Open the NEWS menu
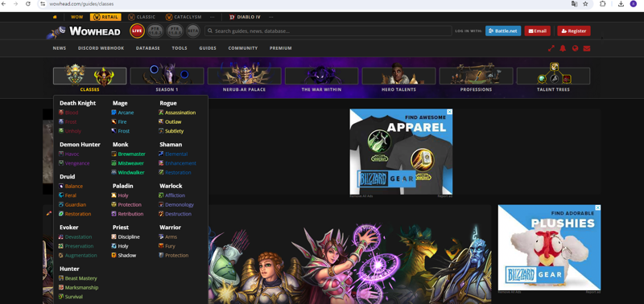 point(60,48)
